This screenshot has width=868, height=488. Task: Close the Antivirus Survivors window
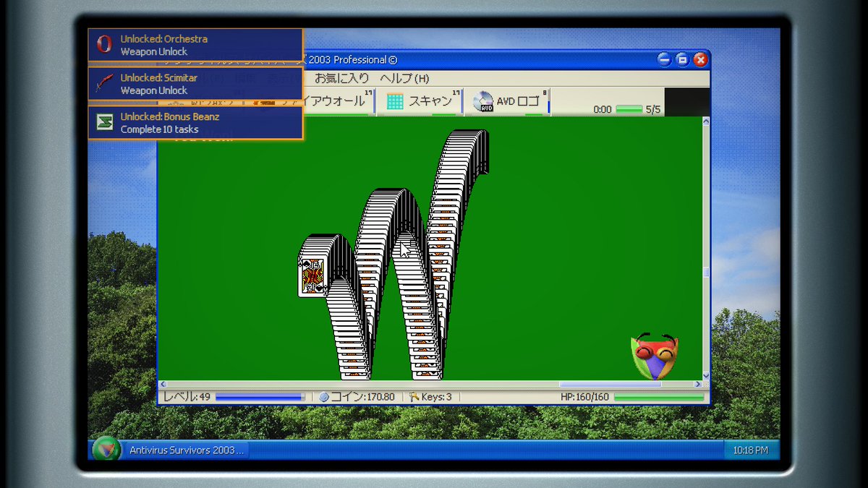700,60
